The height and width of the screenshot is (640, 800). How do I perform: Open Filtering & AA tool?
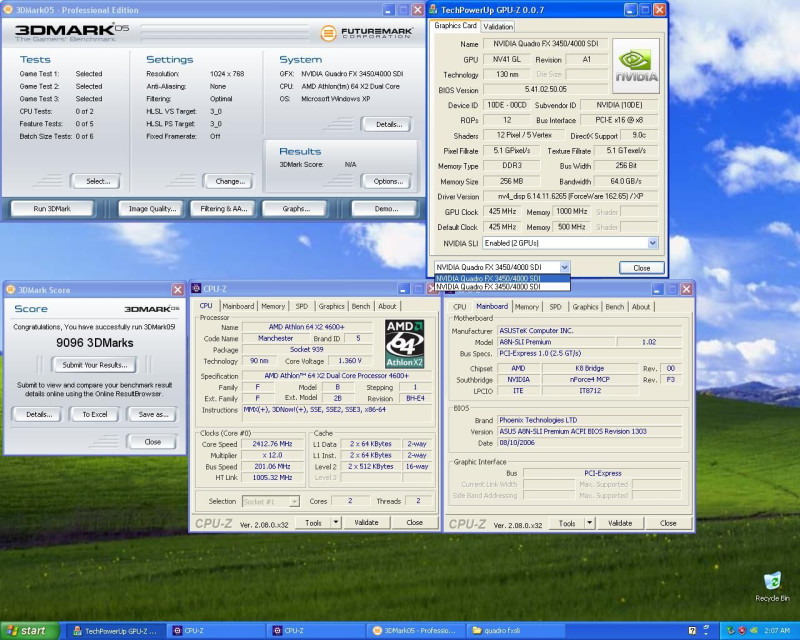pyautogui.click(x=223, y=209)
